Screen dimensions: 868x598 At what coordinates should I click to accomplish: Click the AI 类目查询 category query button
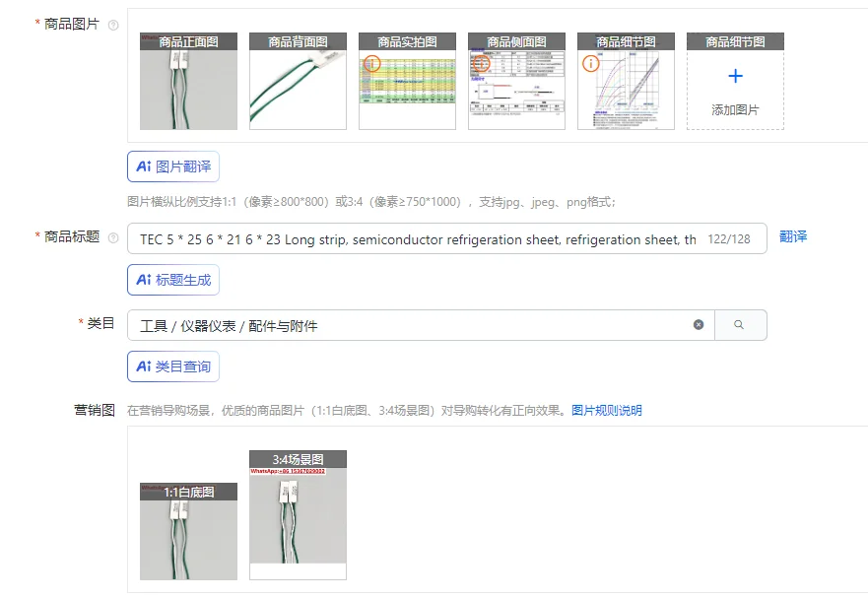[x=173, y=366]
